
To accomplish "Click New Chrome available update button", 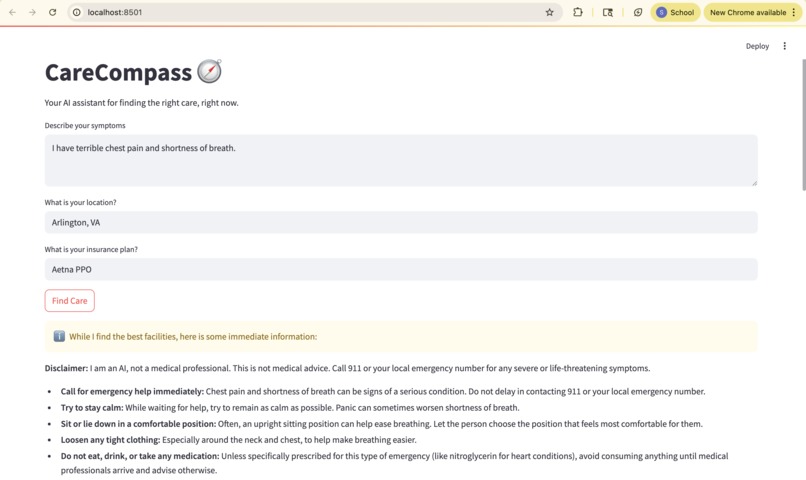I will click(748, 12).
